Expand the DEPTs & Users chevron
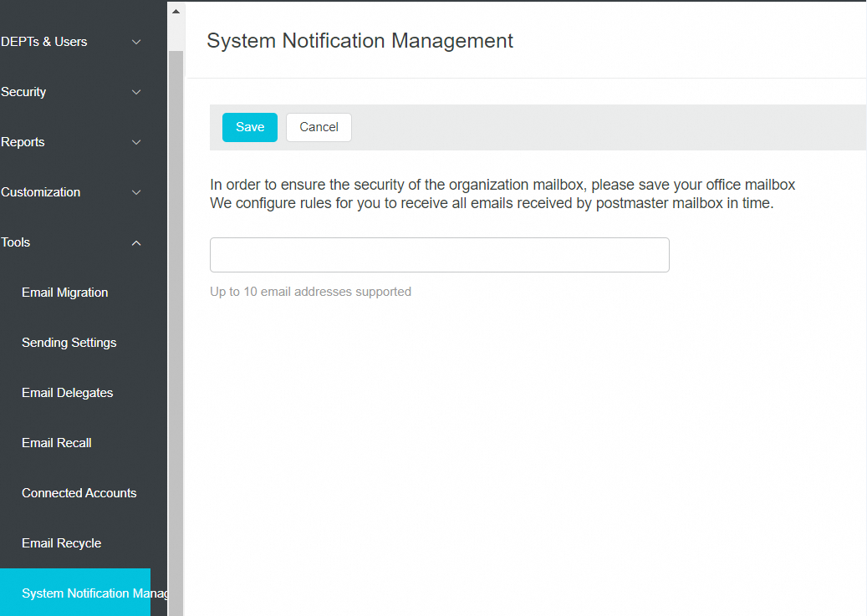 tap(136, 42)
